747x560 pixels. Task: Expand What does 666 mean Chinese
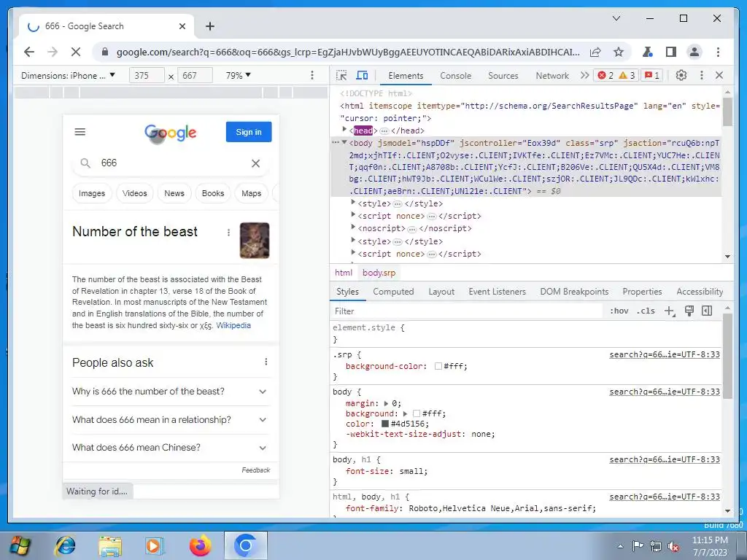171,448
